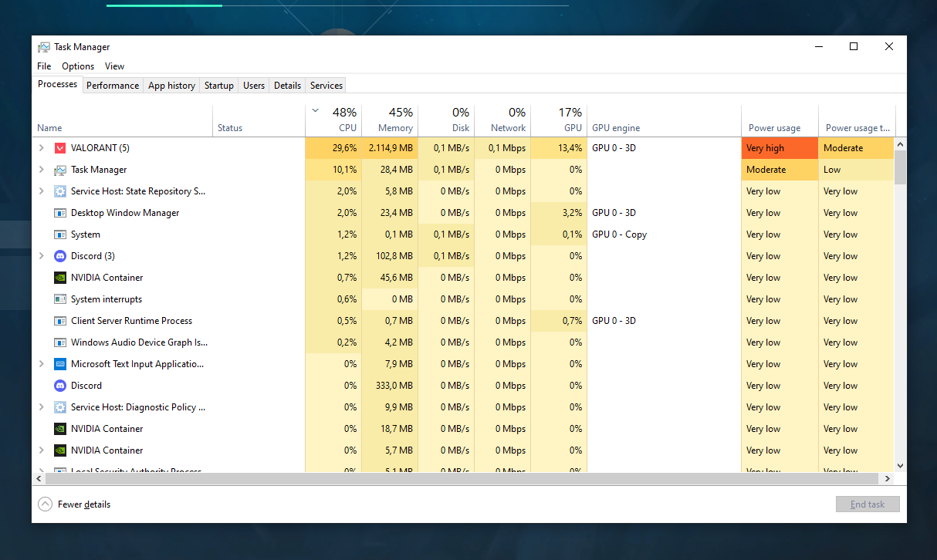This screenshot has width=937, height=560.
Task: Click the System process icon
Action: 60,234
